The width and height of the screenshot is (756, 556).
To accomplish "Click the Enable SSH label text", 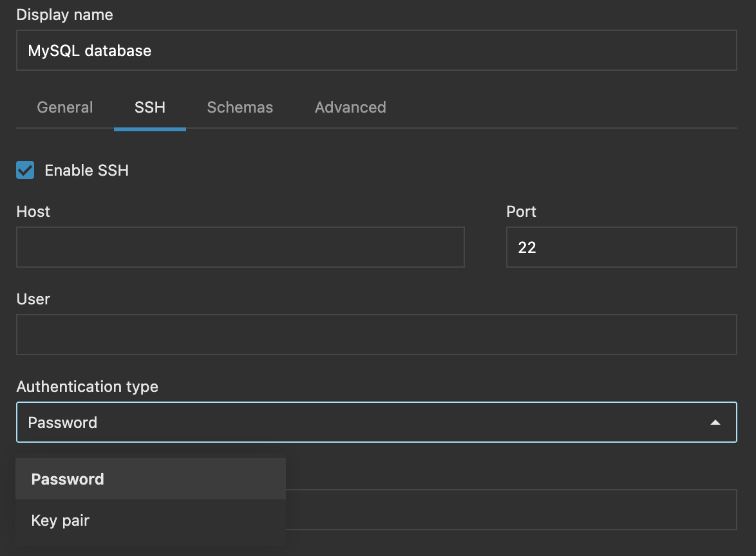I will 87,171.
